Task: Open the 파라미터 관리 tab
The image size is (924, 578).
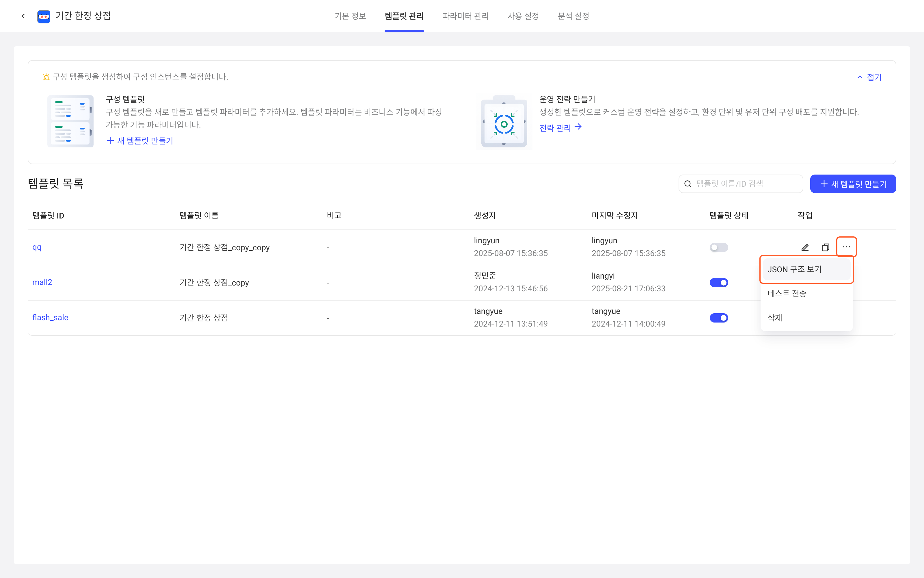Action: pyautogui.click(x=465, y=16)
